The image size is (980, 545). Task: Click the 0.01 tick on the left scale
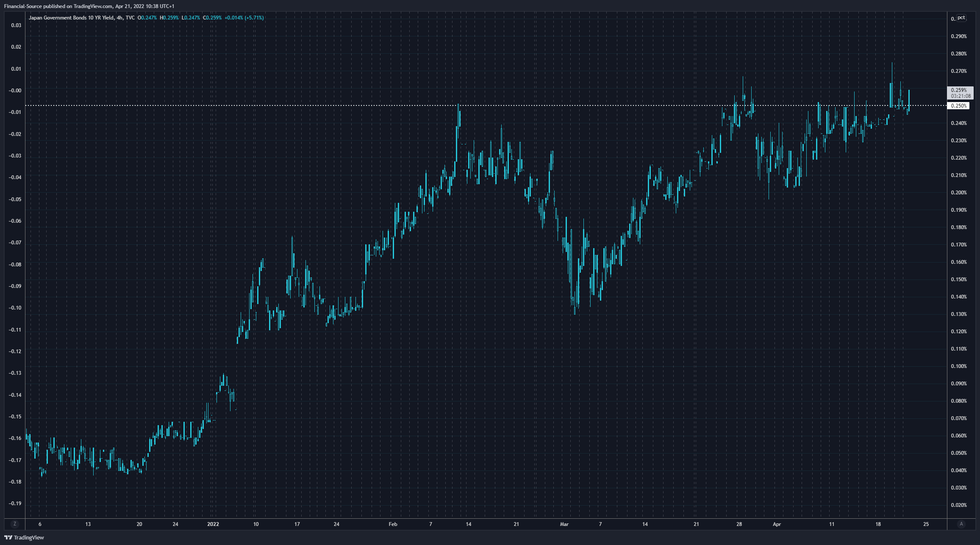16,69
